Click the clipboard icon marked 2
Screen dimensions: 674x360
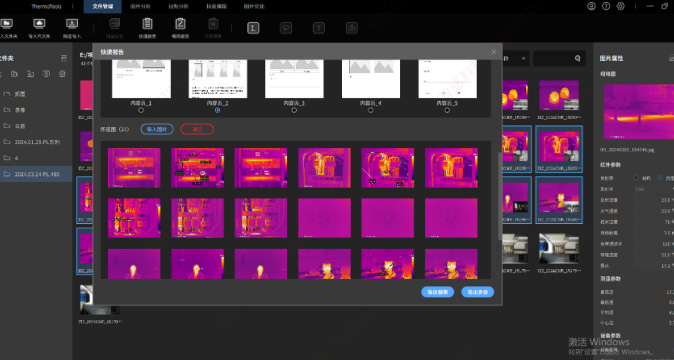180,24
